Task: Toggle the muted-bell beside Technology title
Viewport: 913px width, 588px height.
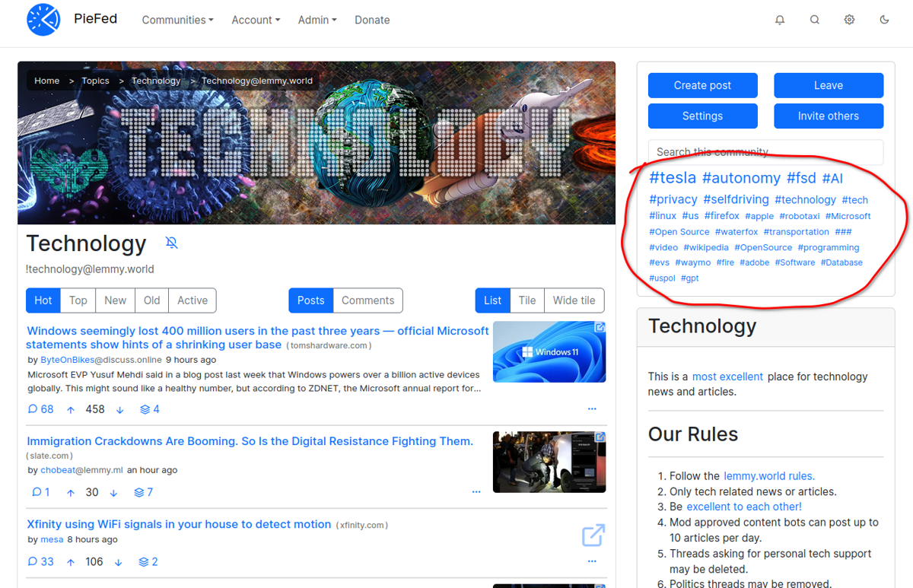Action: (171, 242)
